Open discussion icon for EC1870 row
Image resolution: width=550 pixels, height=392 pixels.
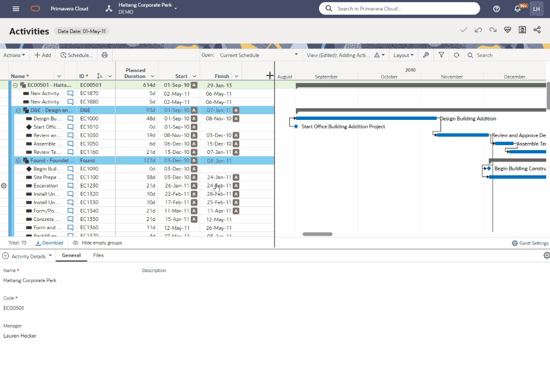coord(70,93)
